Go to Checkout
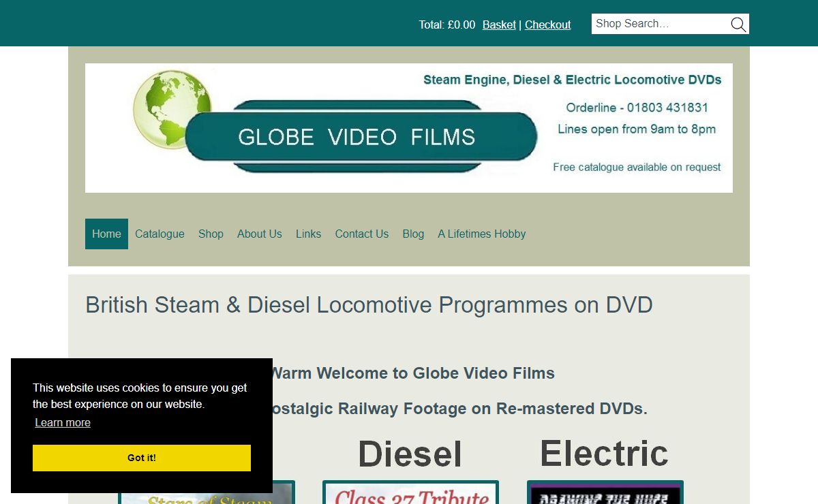 (548, 25)
